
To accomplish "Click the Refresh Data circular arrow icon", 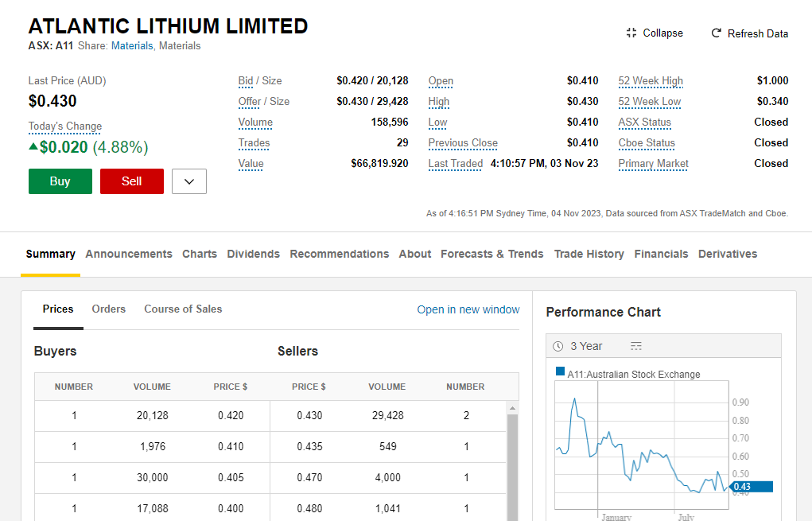I will [717, 33].
